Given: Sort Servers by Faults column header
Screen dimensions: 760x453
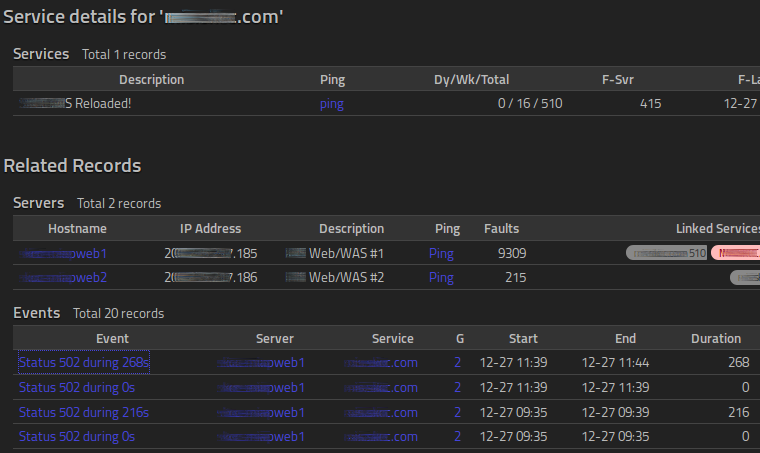Looking at the screenshot, I should point(501,228).
